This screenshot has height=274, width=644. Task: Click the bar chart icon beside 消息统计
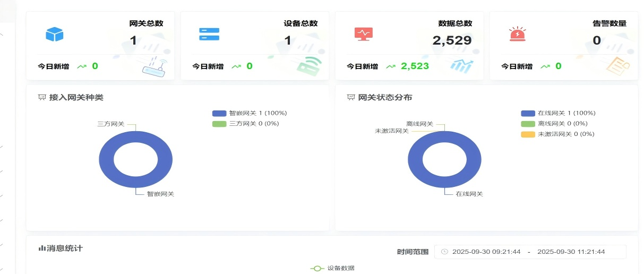(x=42, y=249)
